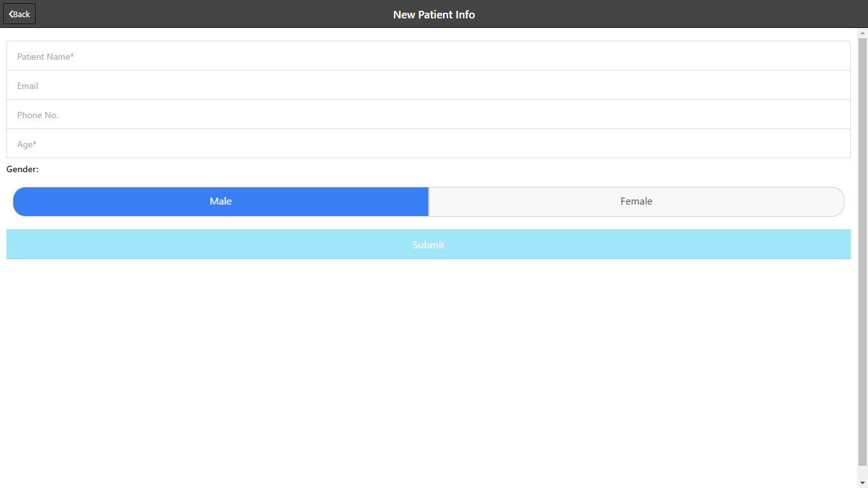Switch gender to Female
868x488 pixels.
pos(636,201)
